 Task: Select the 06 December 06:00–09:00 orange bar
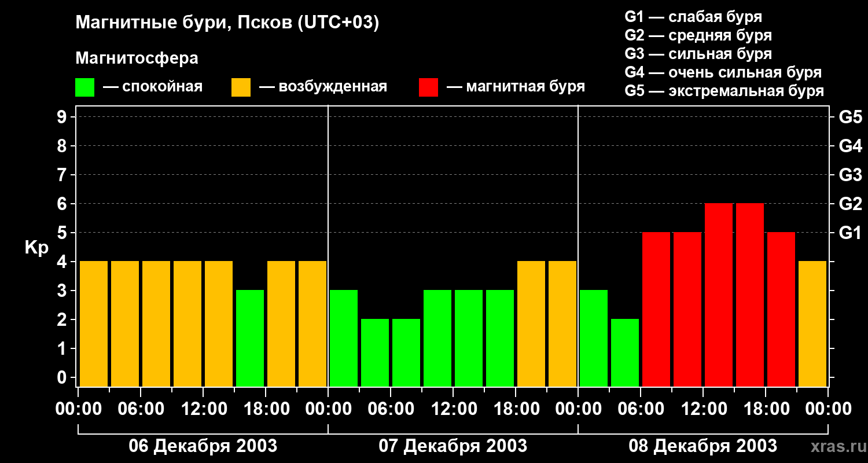(x=156, y=324)
